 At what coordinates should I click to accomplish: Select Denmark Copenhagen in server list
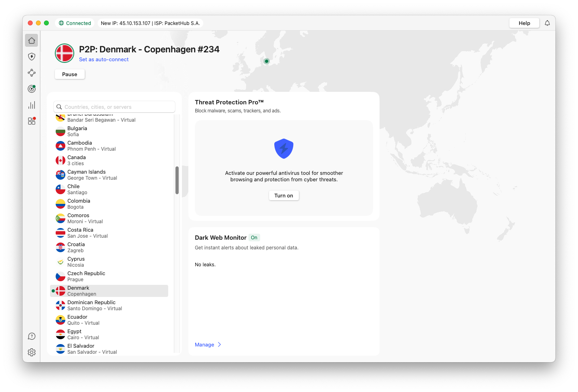[x=109, y=291]
